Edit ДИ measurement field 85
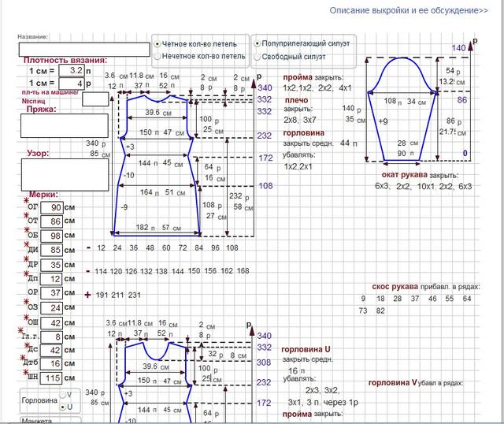504x424 pixels. [x=52, y=250]
